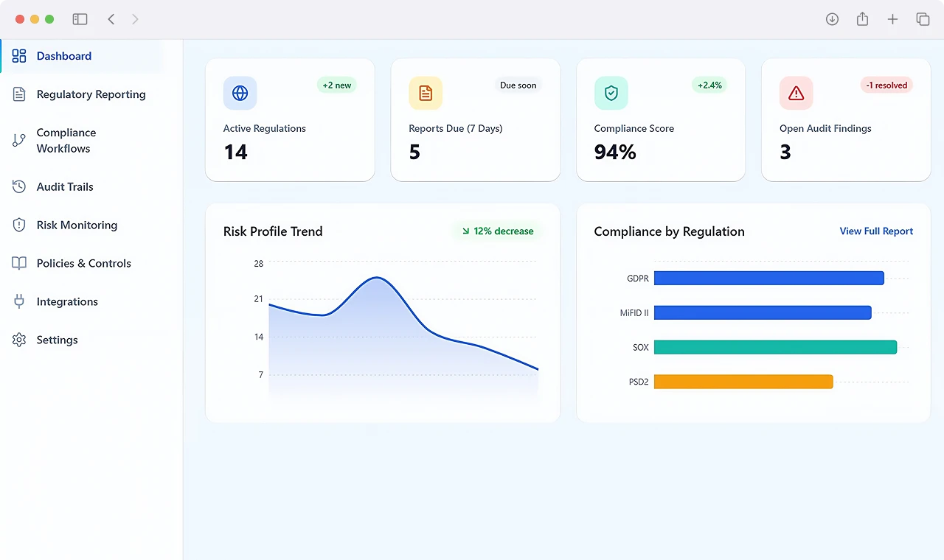944x560 pixels.
Task: Select the MiFID II compliance bar
Action: coord(763,312)
